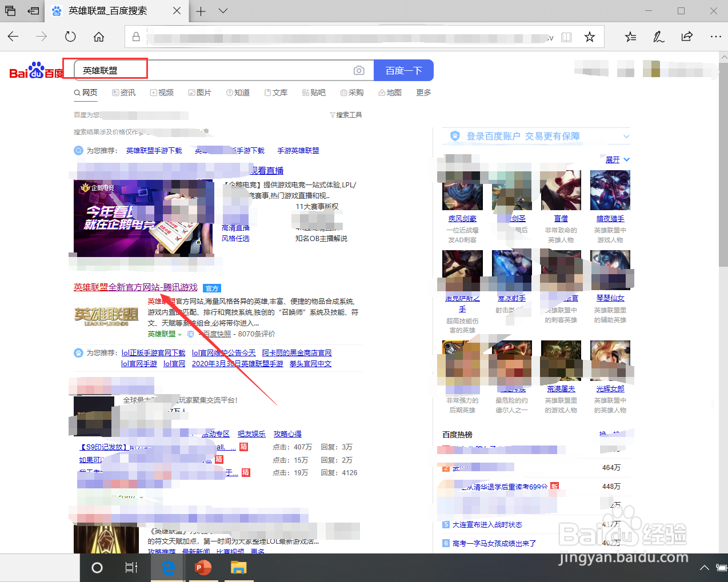The height and width of the screenshot is (582, 728).
Task: Click 展开 to expand hero list
Action: 617,160
